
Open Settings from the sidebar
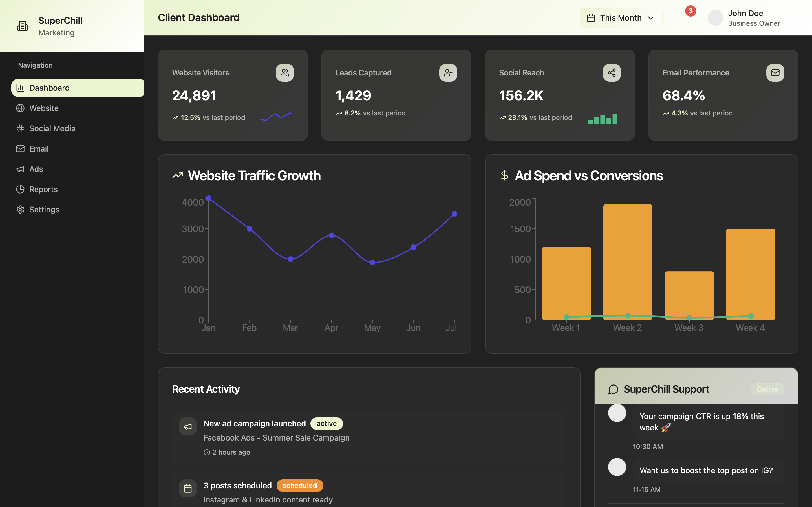click(x=44, y=210)
